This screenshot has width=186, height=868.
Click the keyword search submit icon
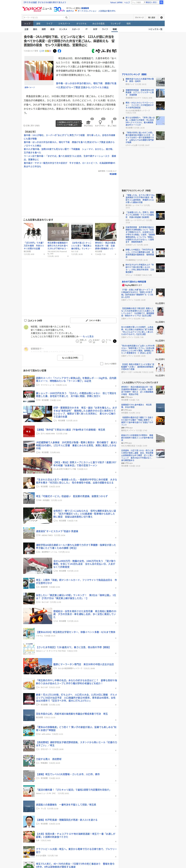66,18
